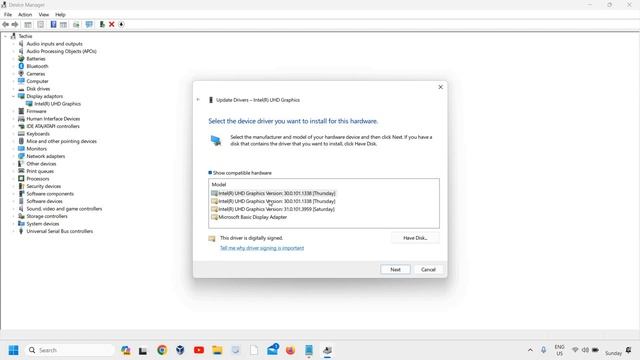Toggle the Show compatible hardware checkbox

tap(210, 173)
